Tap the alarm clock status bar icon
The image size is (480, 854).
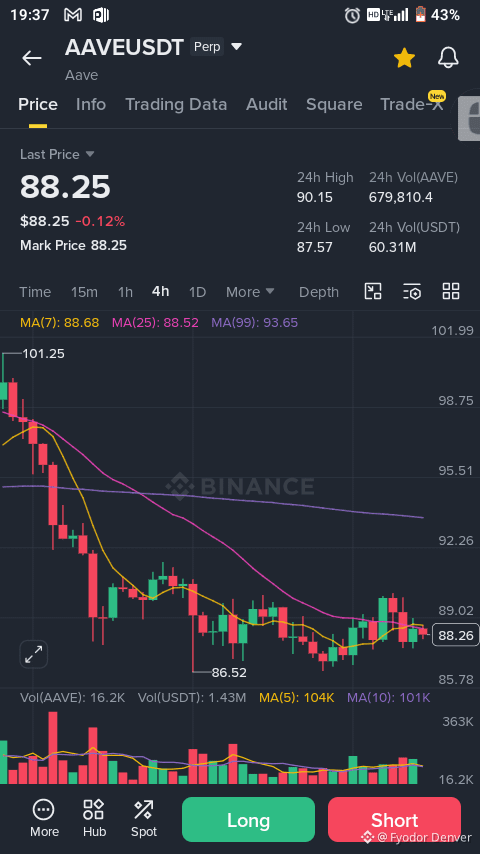pos(352,15)
